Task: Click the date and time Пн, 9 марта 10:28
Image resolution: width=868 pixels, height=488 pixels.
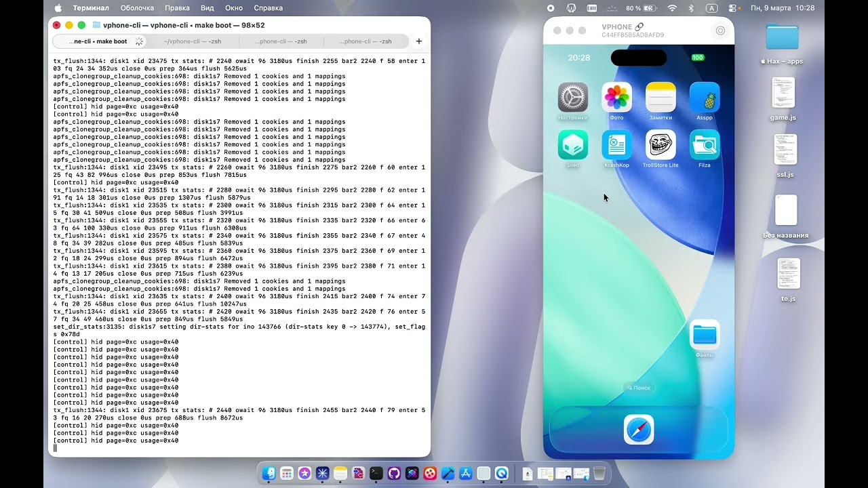Action: 783,8
